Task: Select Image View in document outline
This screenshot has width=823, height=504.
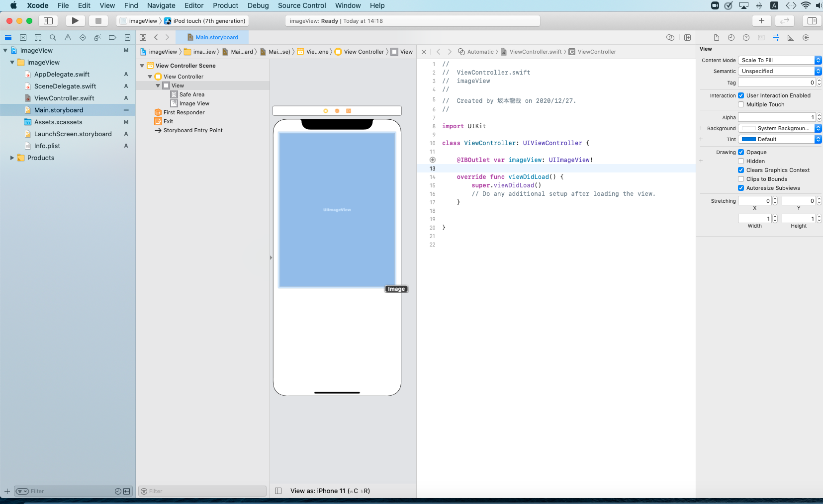Action: click(194, 103)
